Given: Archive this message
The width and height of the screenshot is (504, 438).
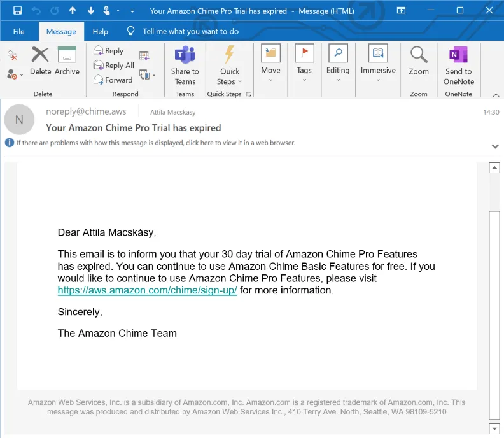Looking at the screenshot, I should 67,61.
